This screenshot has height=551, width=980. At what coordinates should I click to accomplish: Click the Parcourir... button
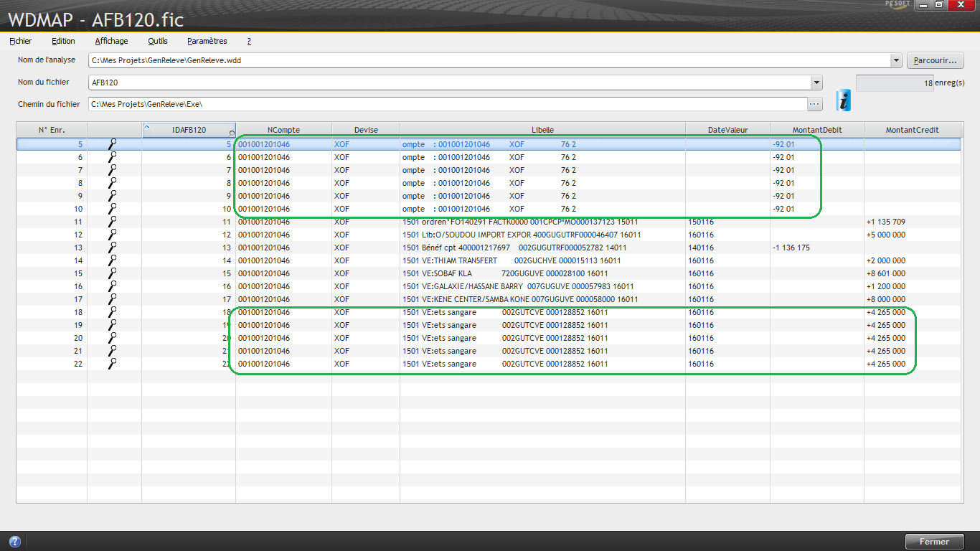click(x=936, y=60)
